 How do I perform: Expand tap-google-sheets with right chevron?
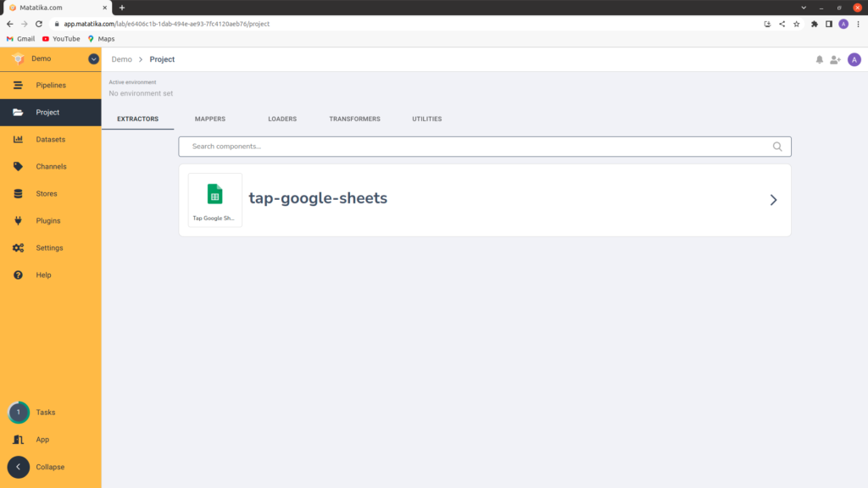coord(772,200)
